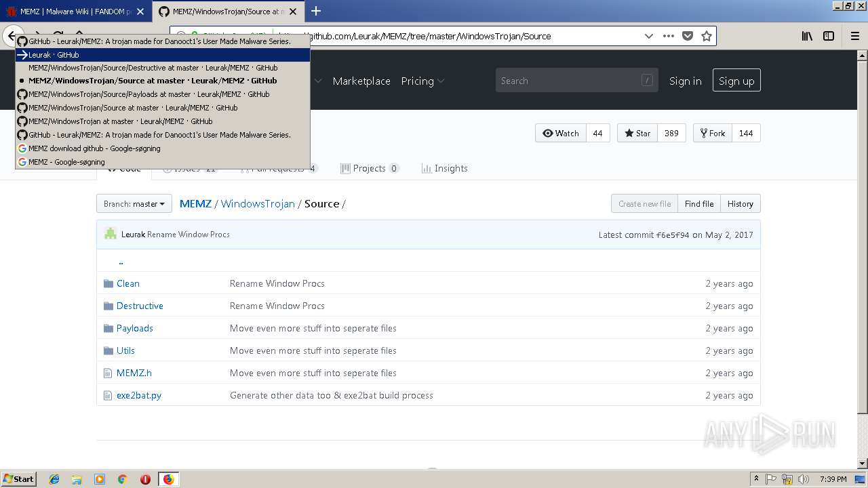Bookmark this page with the star icon
Viewport: 868px width, 488px height.
pyautogui.click(x=707, y=36)
